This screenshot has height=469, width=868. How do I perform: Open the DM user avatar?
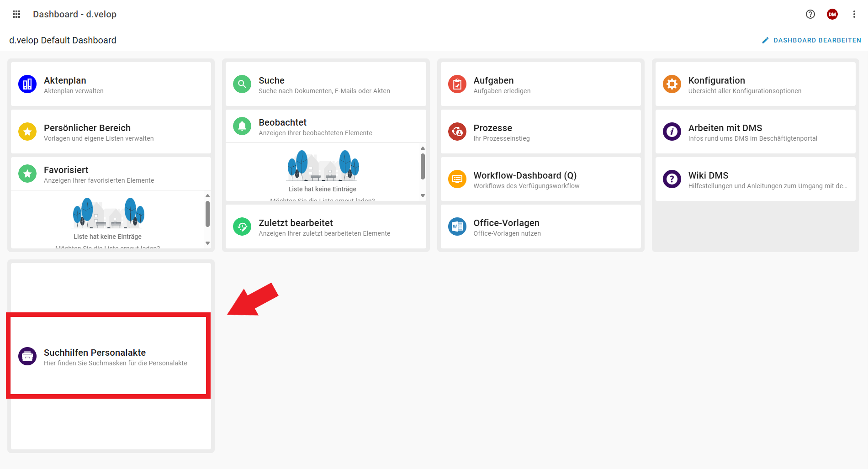tap(832, 14)
